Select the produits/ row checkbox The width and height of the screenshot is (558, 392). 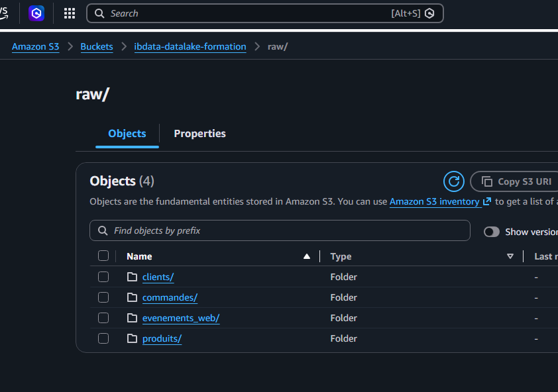tap(103, 338)
